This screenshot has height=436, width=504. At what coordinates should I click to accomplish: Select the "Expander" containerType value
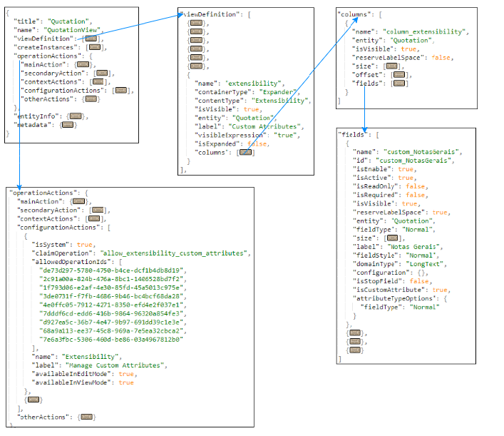point(278,92)
